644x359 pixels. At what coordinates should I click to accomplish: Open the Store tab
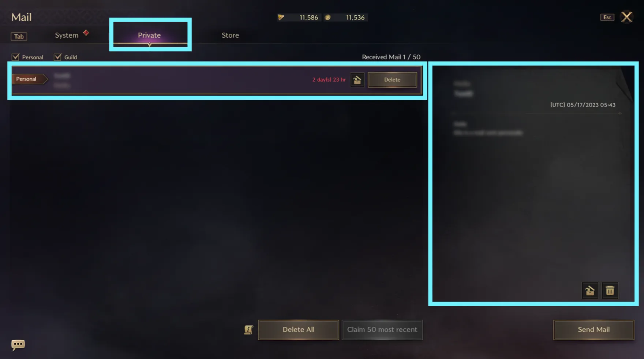(x=230, y=35)
